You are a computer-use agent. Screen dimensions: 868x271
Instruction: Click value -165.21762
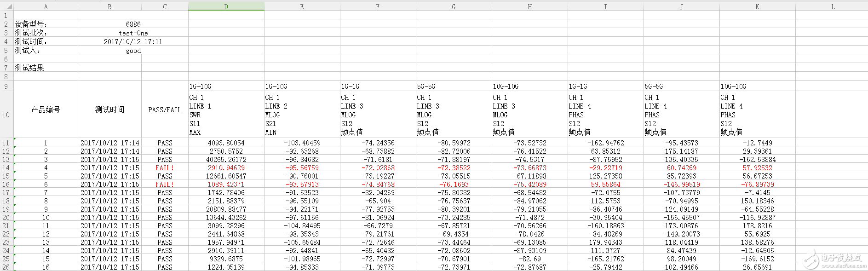point(605,259)
